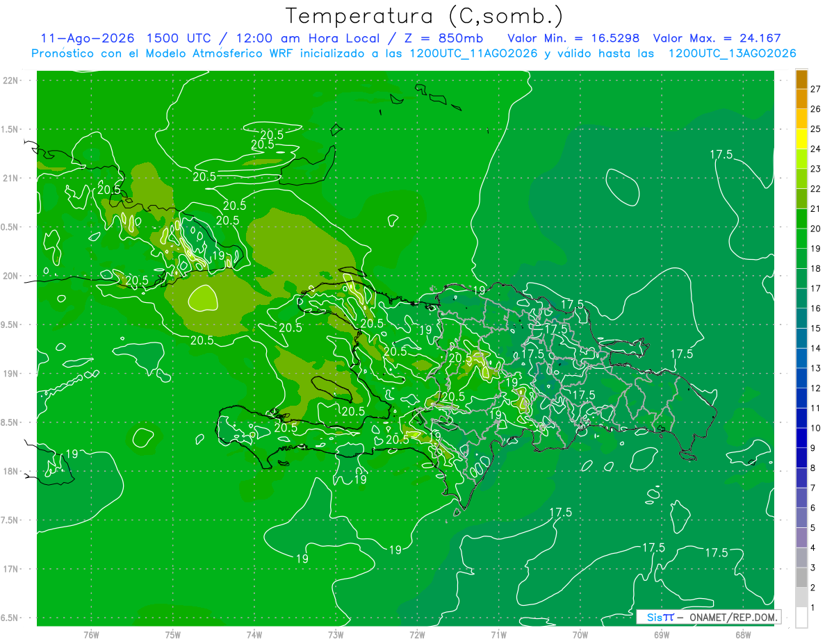Image resolution: width=834 pixels, height=644 pixels.
Task: Click the "70W" longitude label
Action: 580,634
